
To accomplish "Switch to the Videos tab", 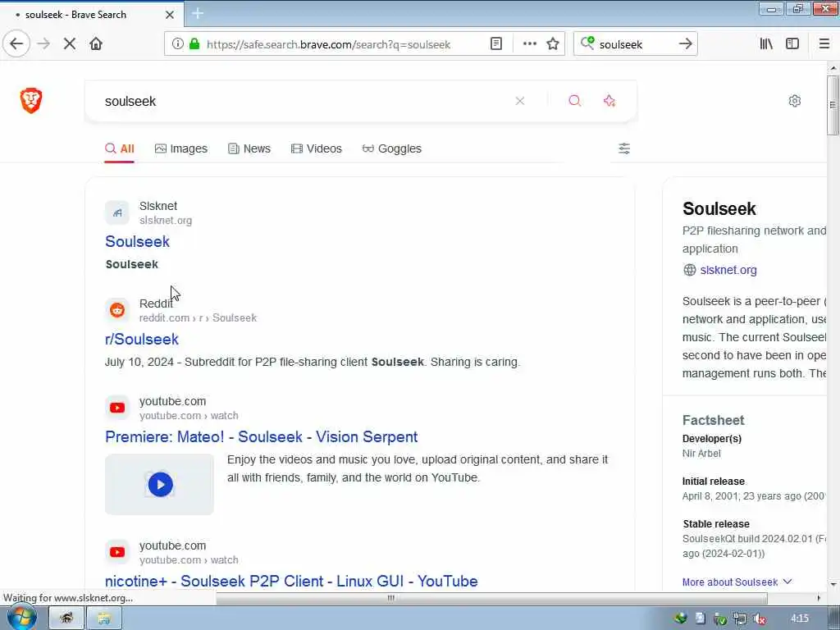I will click(316, 148).
